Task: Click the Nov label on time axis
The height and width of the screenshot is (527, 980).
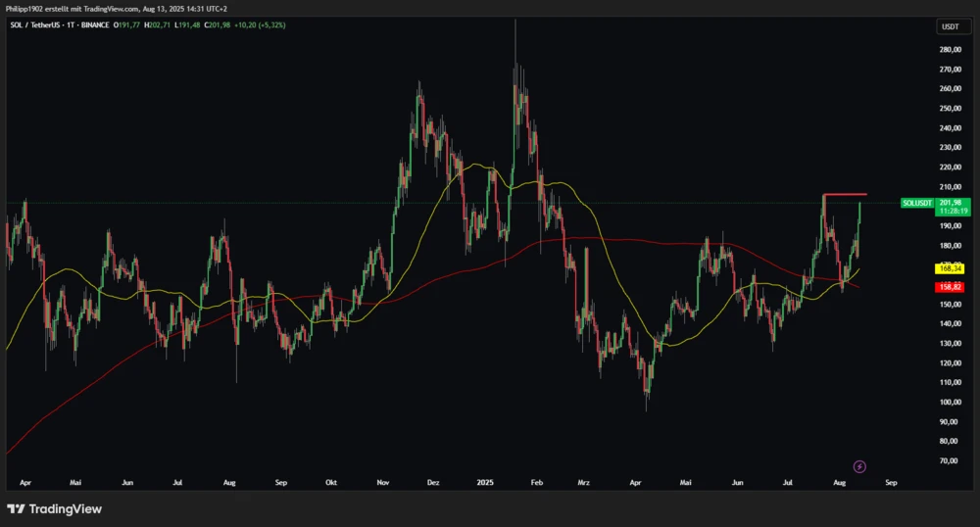Action: [383, 483]
